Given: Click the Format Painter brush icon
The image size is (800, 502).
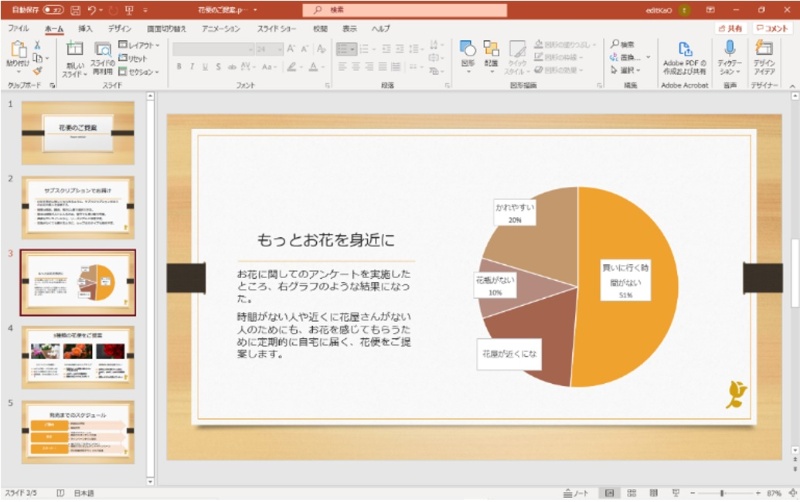Looking at the screenshot, I should (x=37, y=71).
